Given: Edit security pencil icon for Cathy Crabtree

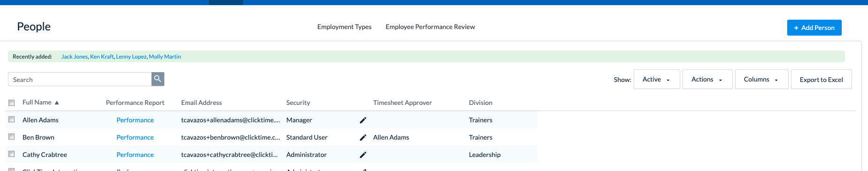Looking at the screenshot, I should [x=363, y=155].
